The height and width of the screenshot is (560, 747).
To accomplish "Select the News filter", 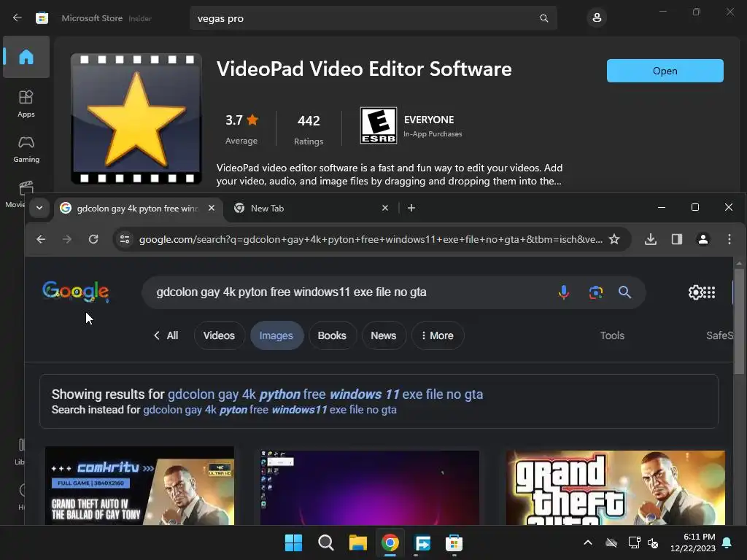I will (384, 335).
